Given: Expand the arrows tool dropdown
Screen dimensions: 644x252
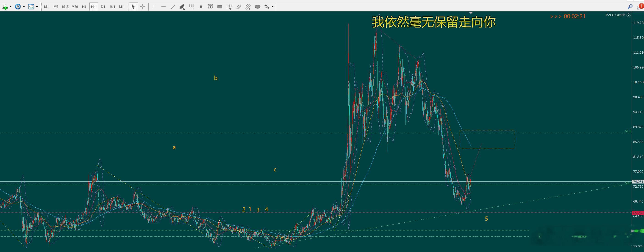Looking at the screenshot, I should [x=272, y=7].
